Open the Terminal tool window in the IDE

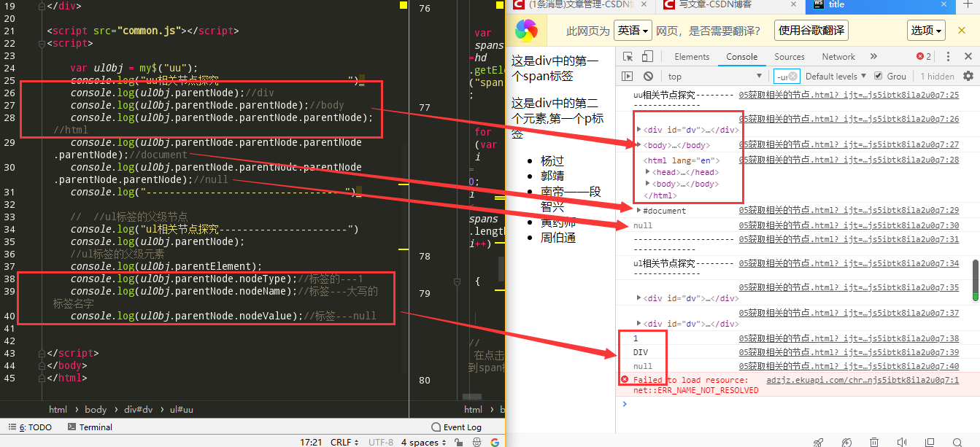89,427
